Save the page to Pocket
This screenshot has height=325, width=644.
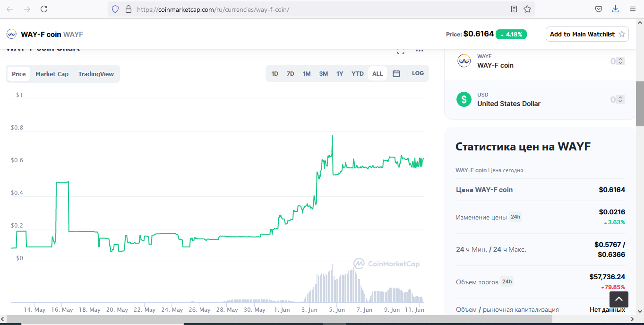coord(598,9)
